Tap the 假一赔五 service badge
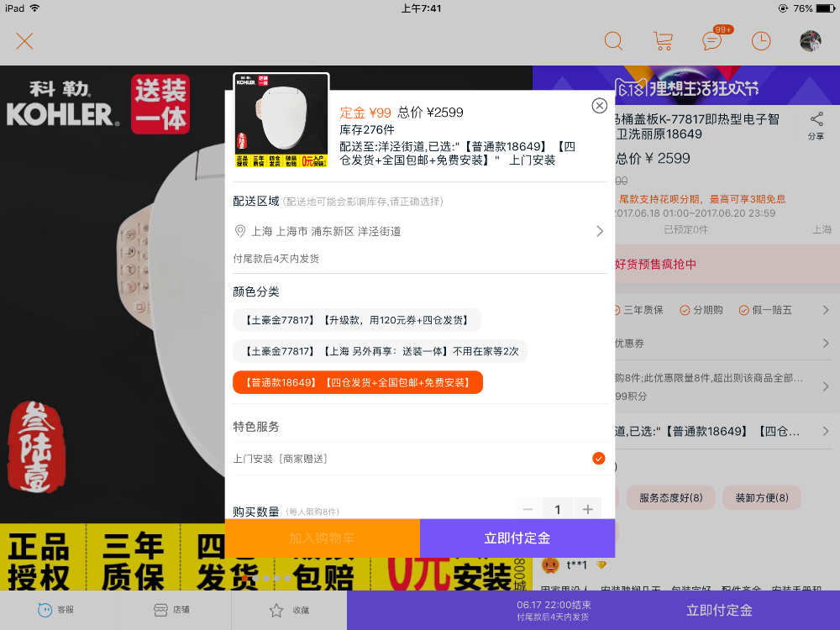This screenshot has width=840, height=630. coord(765,310)
